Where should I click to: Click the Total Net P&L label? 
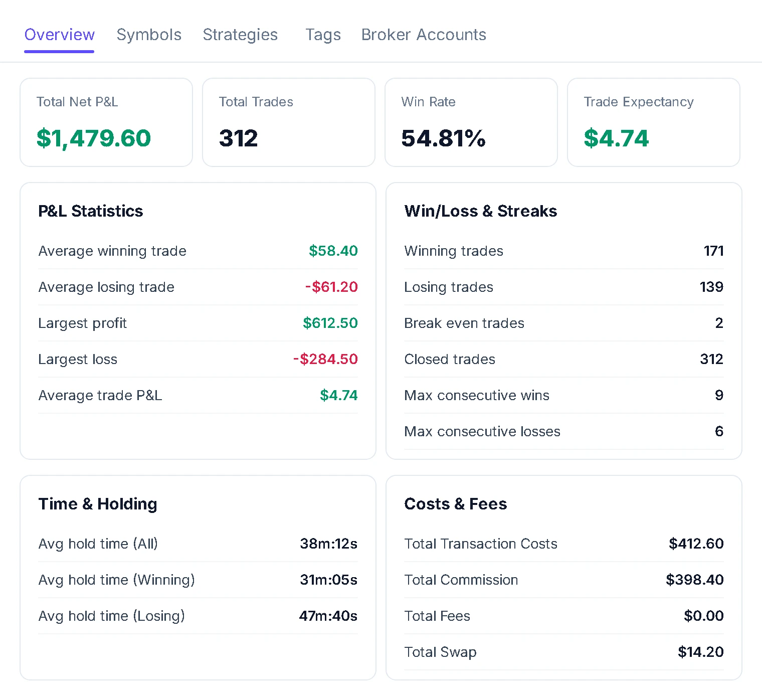(77, 102)
